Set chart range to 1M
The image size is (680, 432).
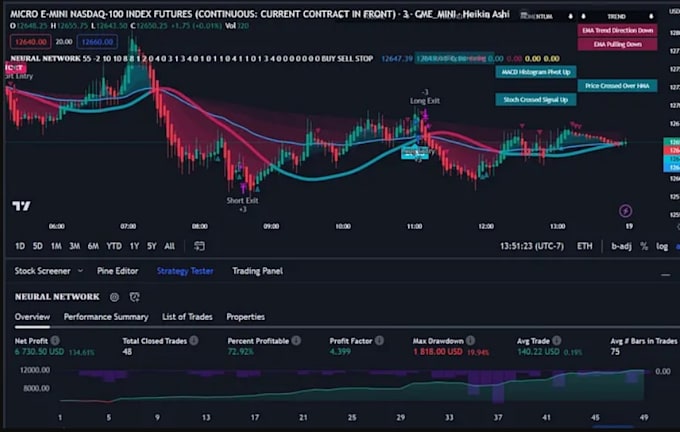[x=56, y=246]
